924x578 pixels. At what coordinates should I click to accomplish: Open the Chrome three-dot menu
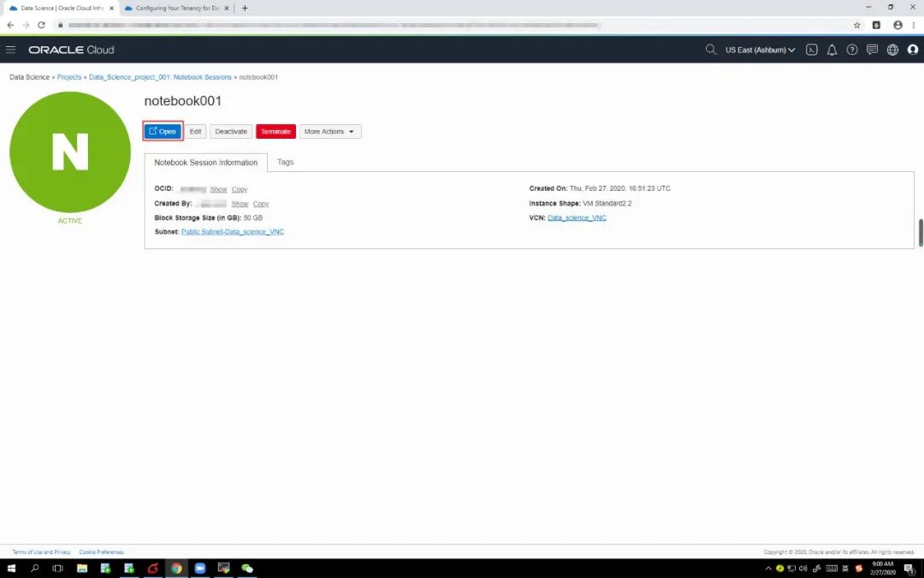(x=914, y=26)
